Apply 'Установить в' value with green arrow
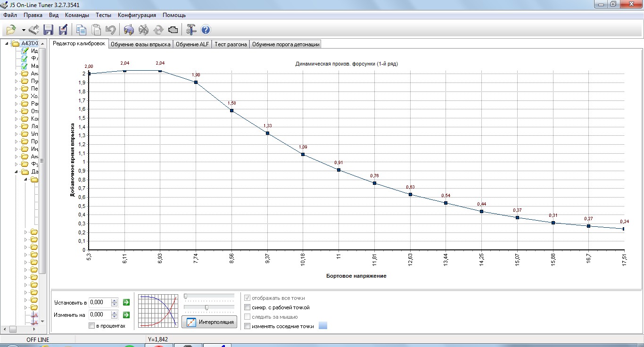 coord(126,302)
